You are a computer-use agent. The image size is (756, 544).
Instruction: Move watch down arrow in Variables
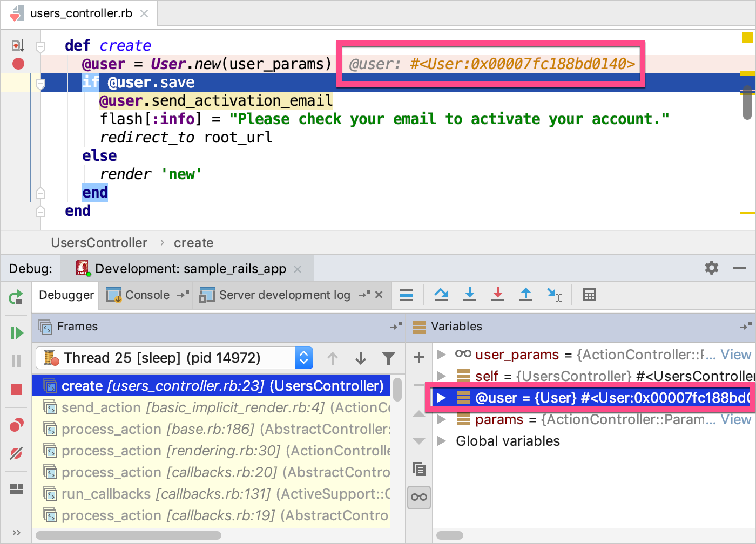pos(419,441)
